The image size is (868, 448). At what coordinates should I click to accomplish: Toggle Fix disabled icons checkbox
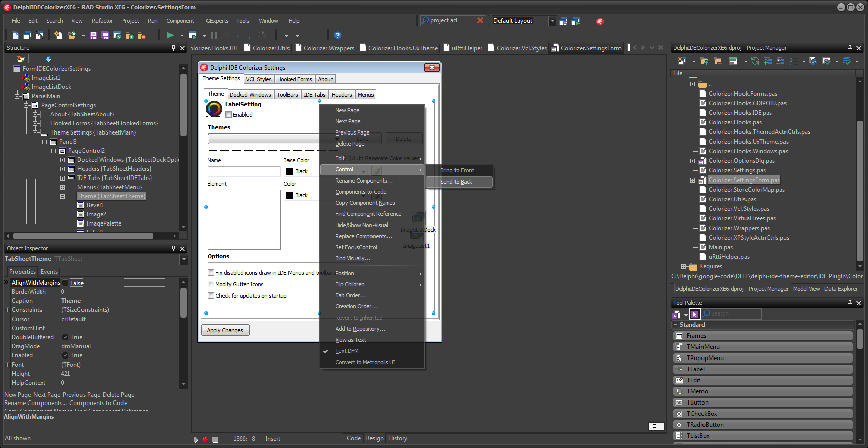211,272
